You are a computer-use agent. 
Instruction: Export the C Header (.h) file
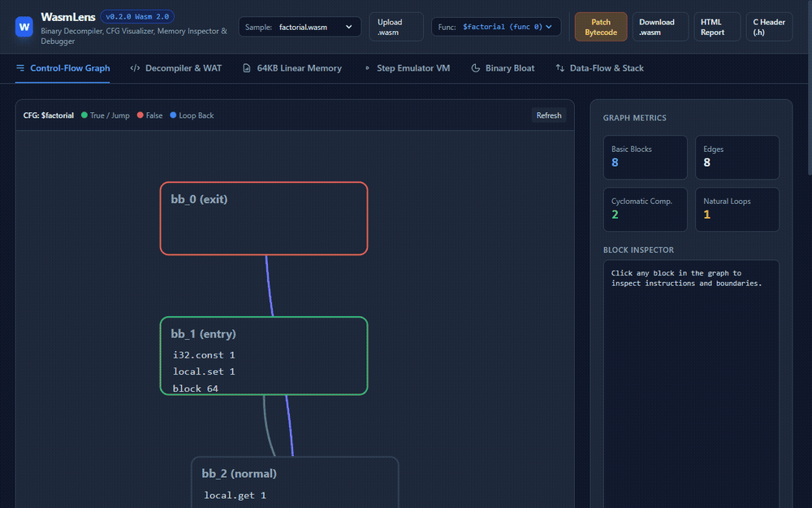(769, 27)
